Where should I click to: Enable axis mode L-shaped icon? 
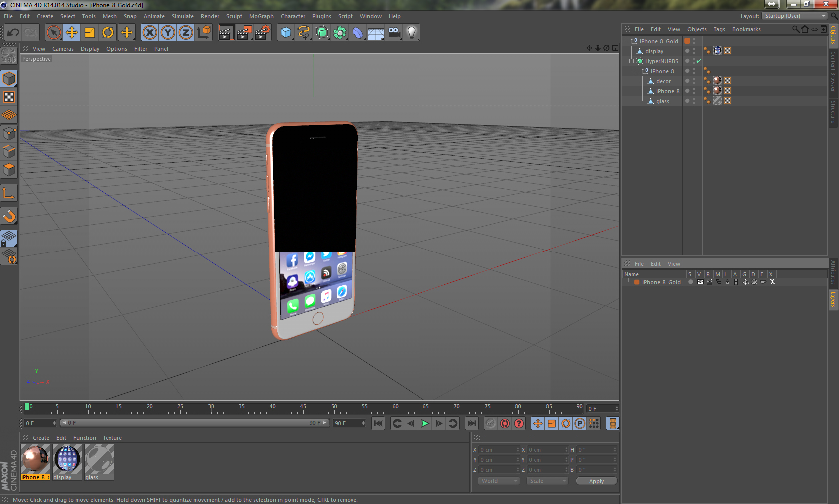click(9, 193)
